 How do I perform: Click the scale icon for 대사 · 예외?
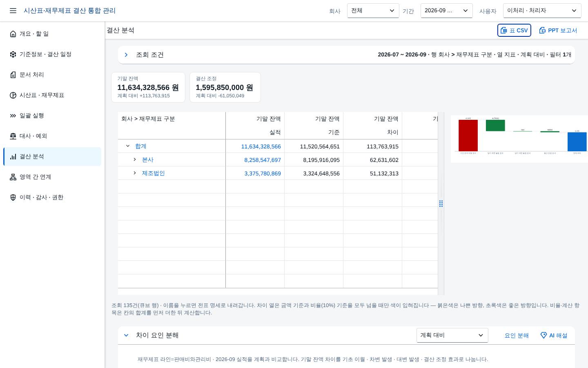pos(13,136)
